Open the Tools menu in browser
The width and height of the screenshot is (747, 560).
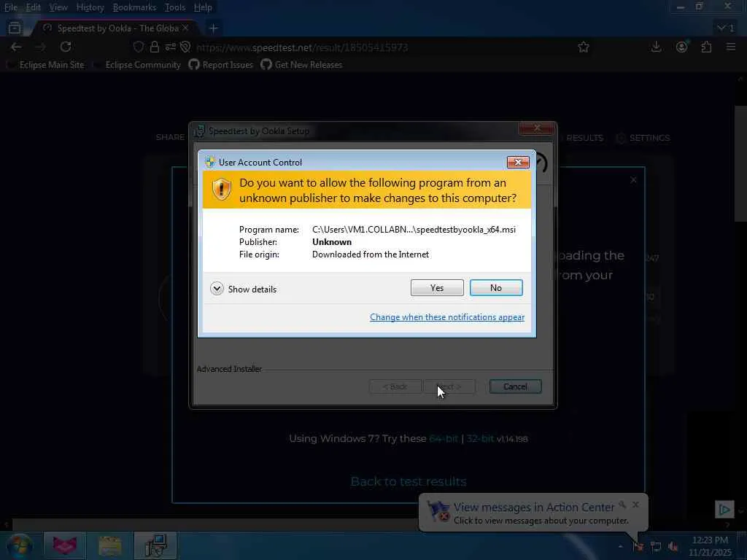(175, 7)
